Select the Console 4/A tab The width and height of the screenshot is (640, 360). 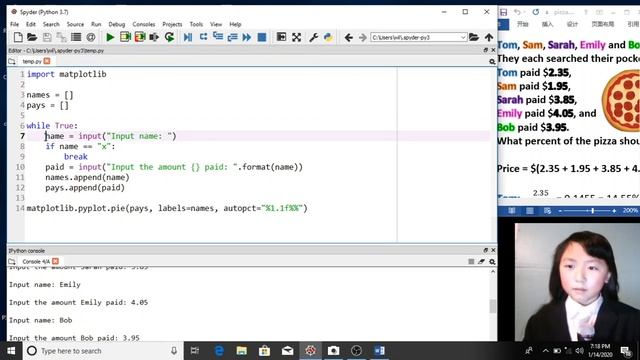36,261
